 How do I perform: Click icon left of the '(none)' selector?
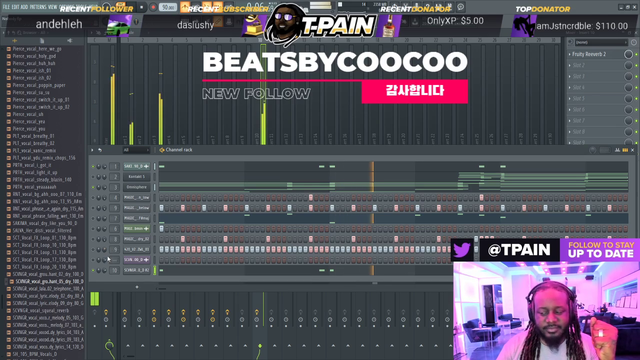[x=571, y=42]
